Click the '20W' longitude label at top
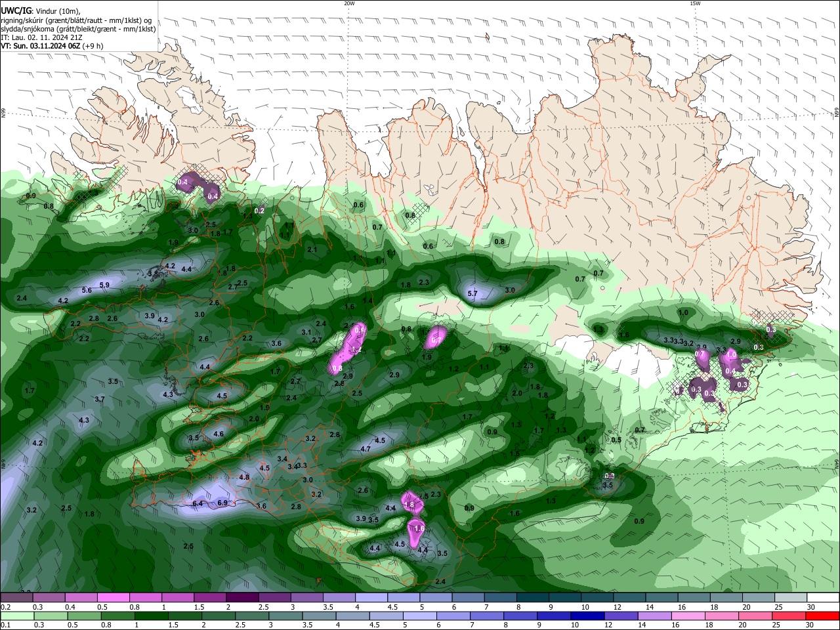 (x=349, y=3)
